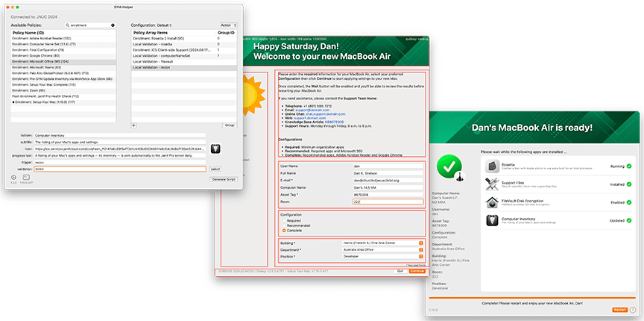Viewport: 644px width, 321px height.
Task: Select 'Local Validation - recon' array item
Action: [184, 67]
